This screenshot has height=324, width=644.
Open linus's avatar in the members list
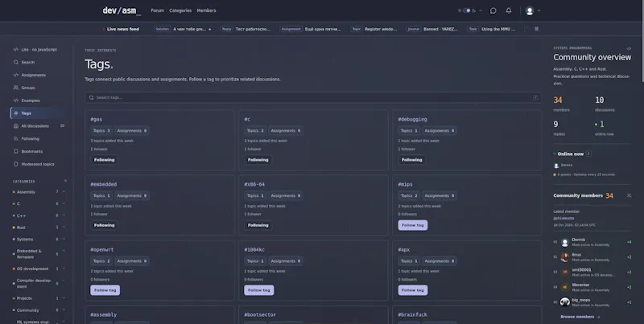pos(565,257)
